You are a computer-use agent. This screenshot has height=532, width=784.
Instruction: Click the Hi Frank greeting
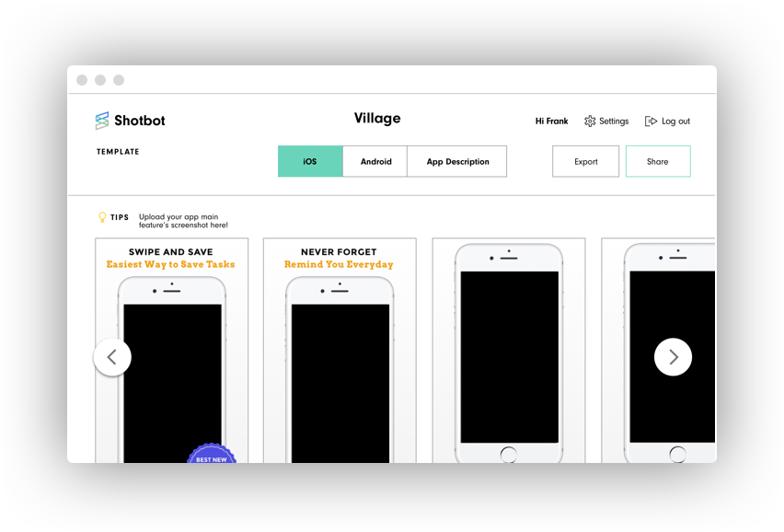click(x=551, y=121)
